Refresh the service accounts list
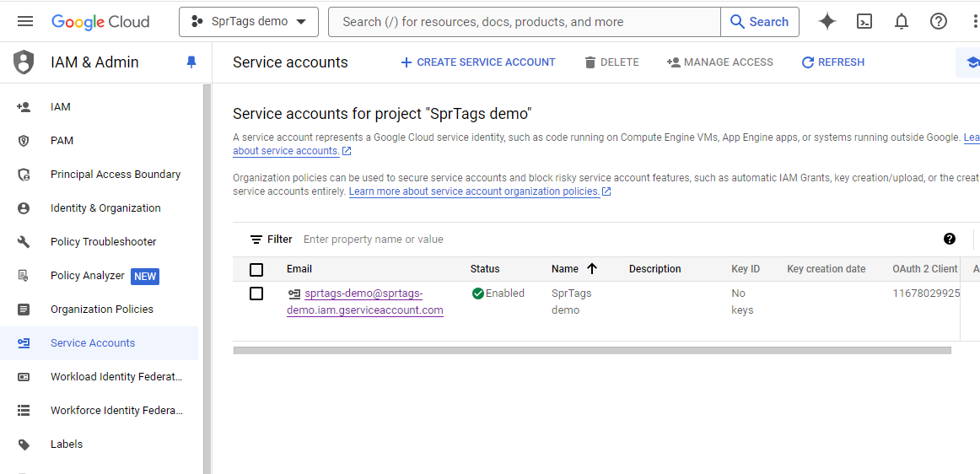Image resolution: width=980 pixels, height=474 pixels. (833, 62)
